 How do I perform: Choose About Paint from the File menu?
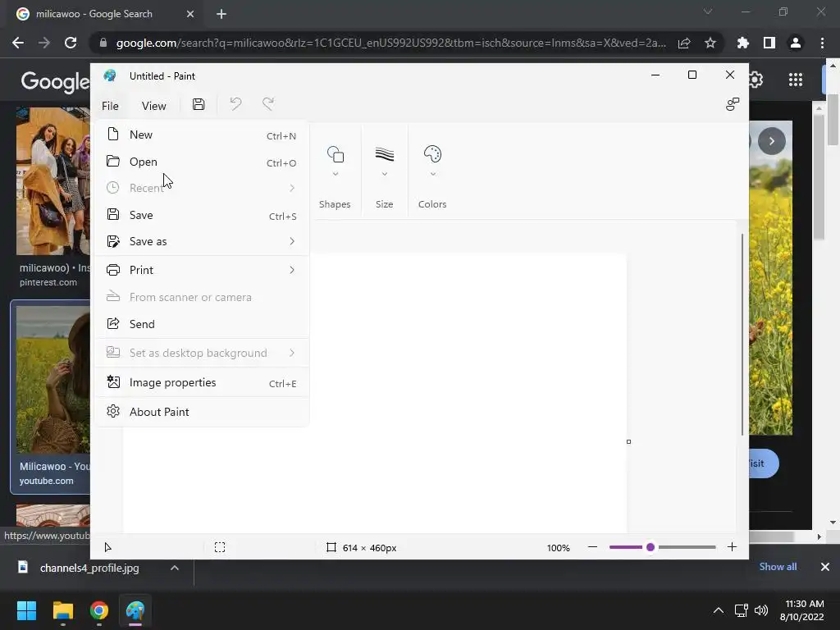click(202, 412)
